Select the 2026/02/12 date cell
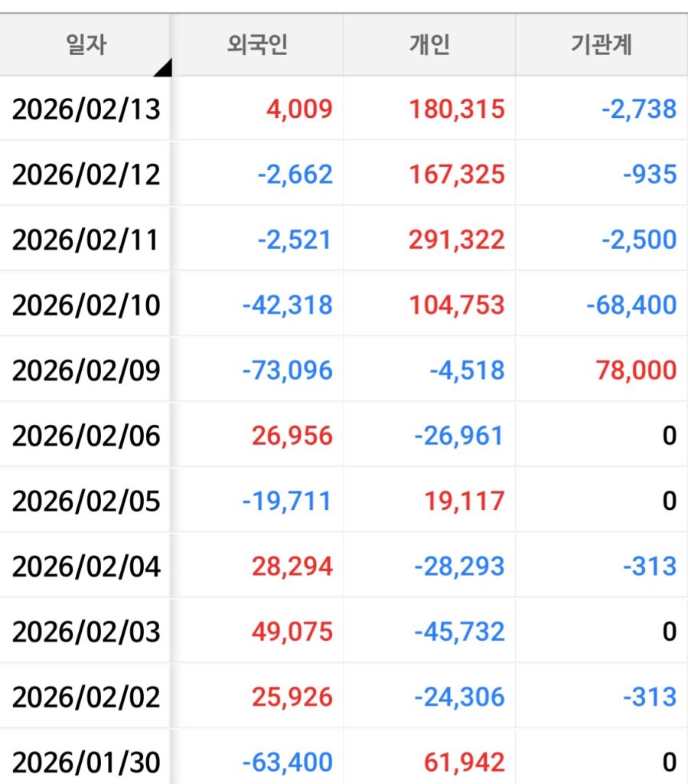 point(86,174)
